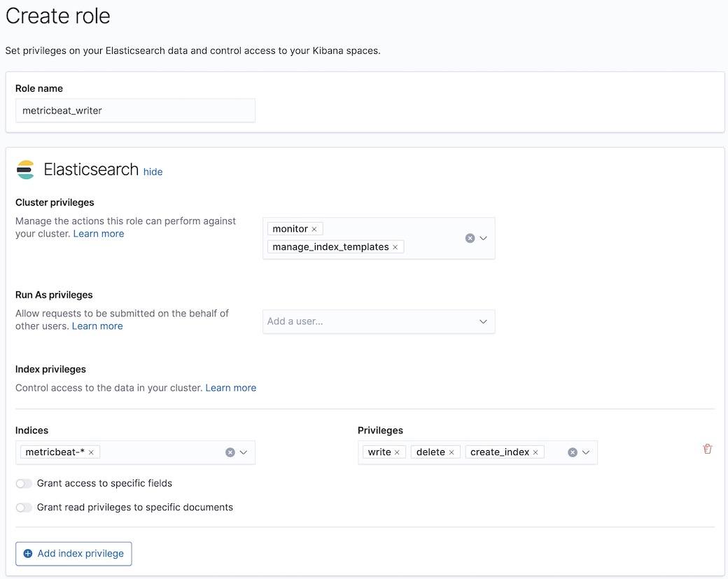Image resolution: width=728 pixels, height=579 pixels.
Task: Open the Cluster privileges dropdown
Action: point(484,238)
